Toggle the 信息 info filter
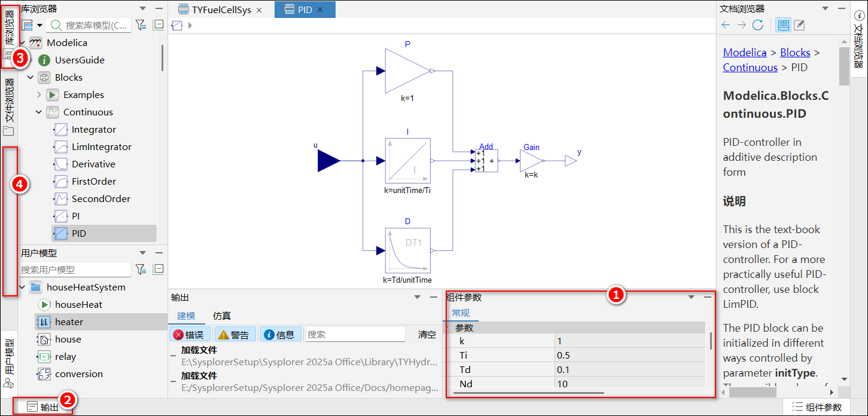The width and height of the screenshot is (868, 416). pos(281,335)
